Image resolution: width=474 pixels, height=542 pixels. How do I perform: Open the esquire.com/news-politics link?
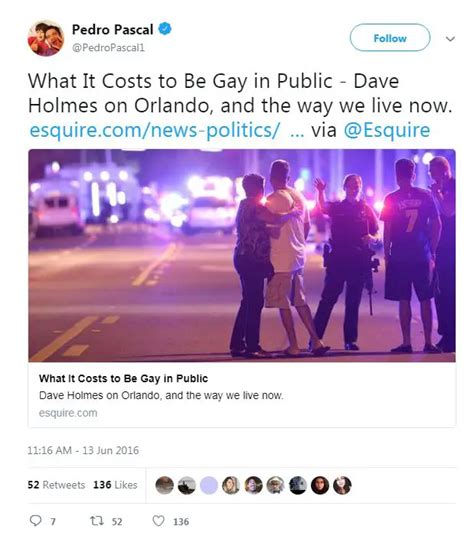(155, 130)
